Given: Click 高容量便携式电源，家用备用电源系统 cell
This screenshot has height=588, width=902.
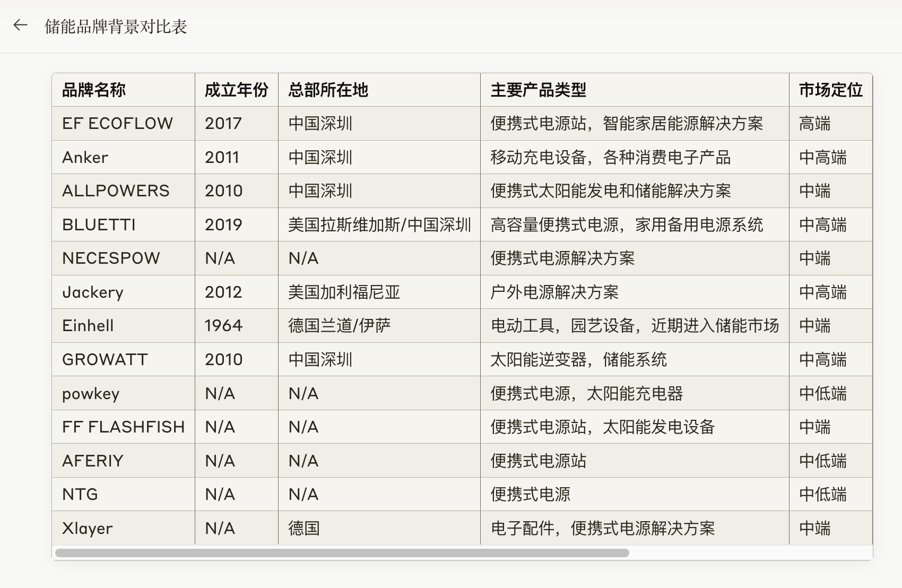Looking at the screenshot, I should click(x=635, y=224).
